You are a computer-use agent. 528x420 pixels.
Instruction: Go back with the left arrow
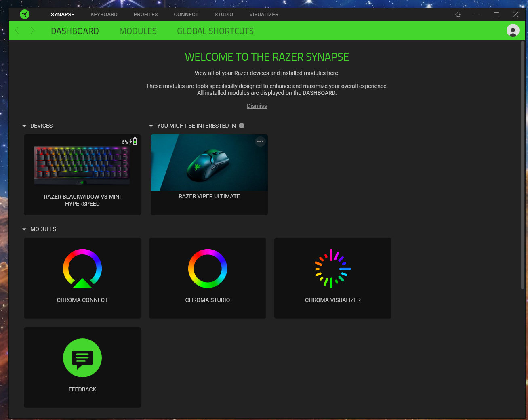pos(17,30)
